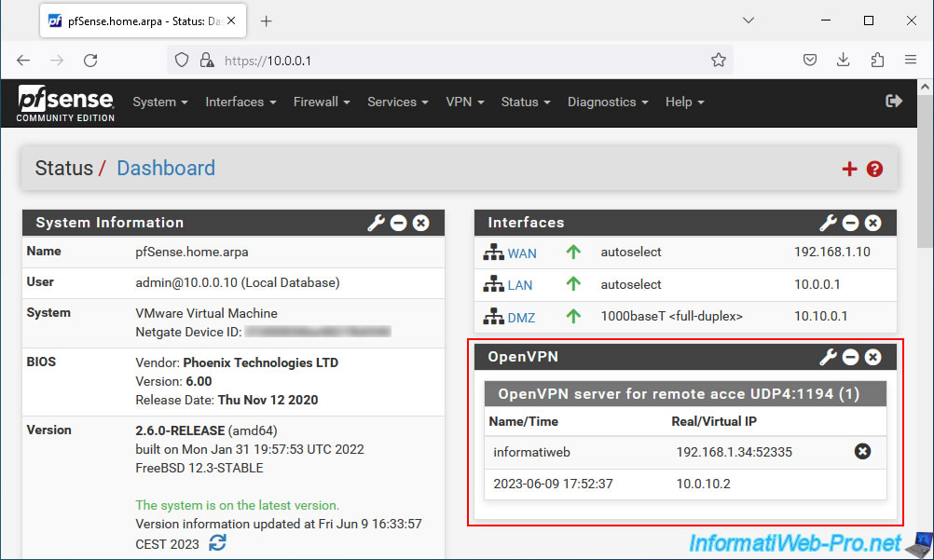Click the Dashboard breadcrumb link
This screenshot has width=934, height=560.
pyautogui.click(x=166, y=168)
